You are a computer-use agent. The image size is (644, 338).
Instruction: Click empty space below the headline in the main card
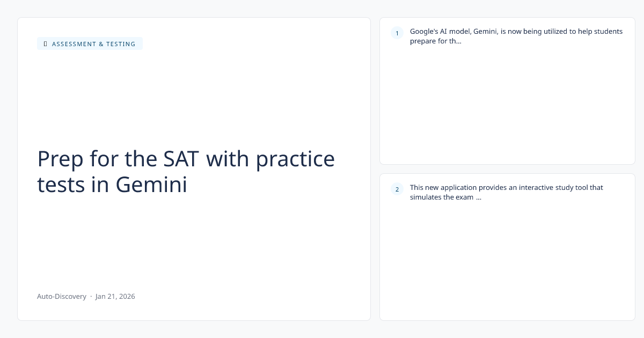point(193,241)
